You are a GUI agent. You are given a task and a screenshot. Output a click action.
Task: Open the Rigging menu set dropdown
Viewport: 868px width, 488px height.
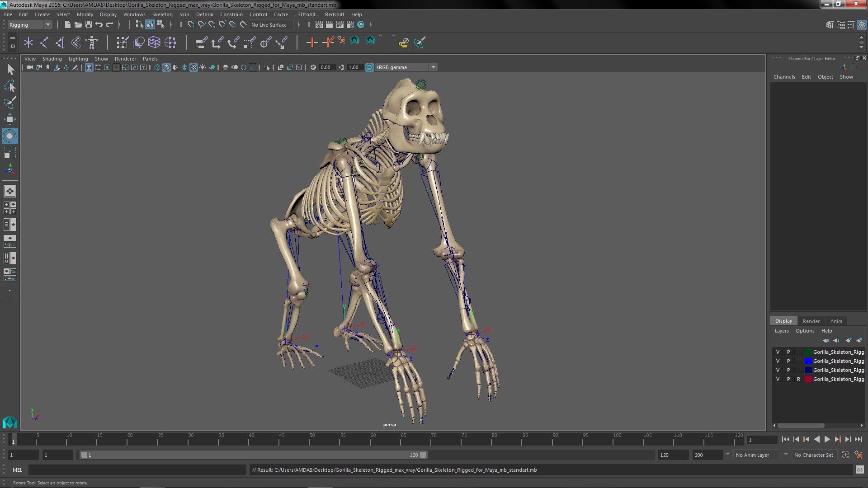pos(30,25)
